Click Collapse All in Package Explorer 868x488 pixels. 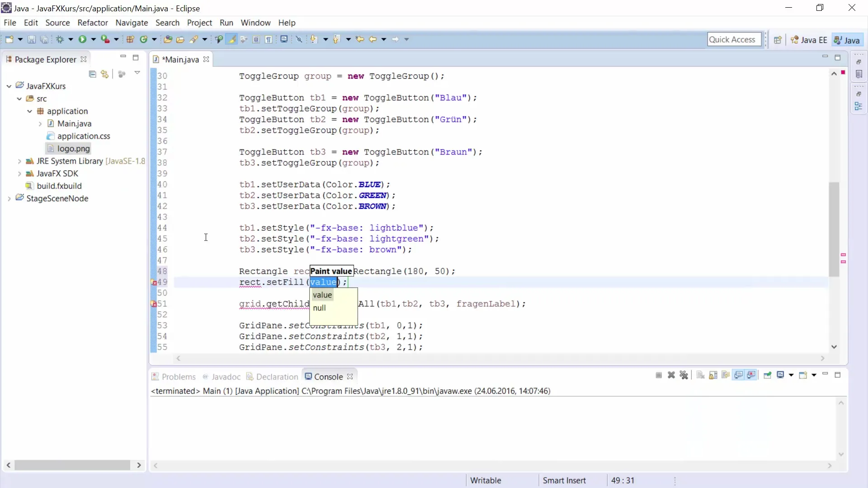(93, 74)
